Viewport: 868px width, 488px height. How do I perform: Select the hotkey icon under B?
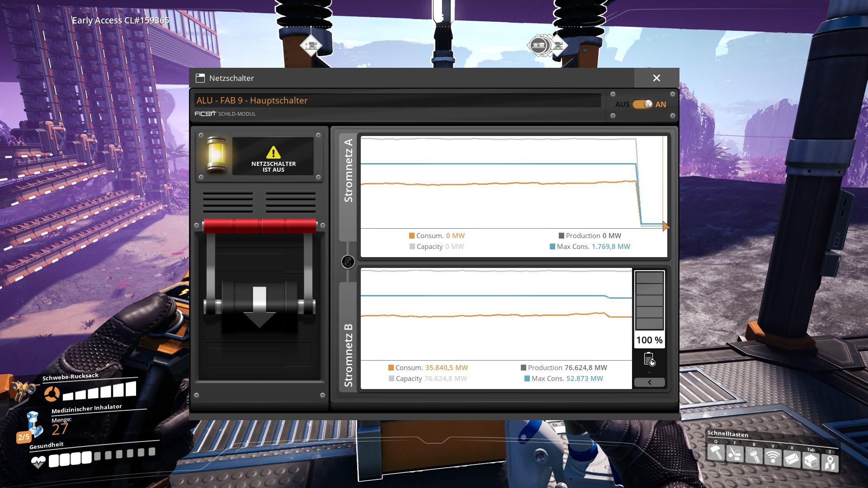(754, 455)
